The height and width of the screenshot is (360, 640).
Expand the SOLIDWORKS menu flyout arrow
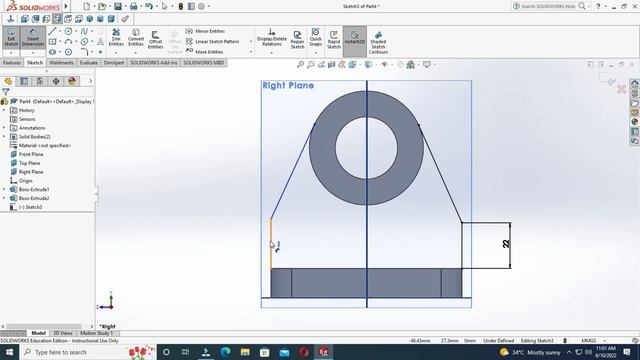coord(66,7)
